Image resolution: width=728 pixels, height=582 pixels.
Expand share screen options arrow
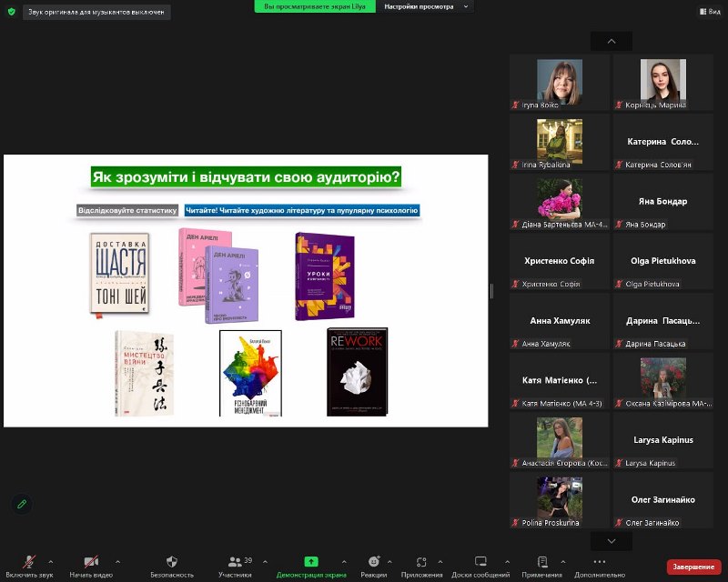tap(344, 562)
